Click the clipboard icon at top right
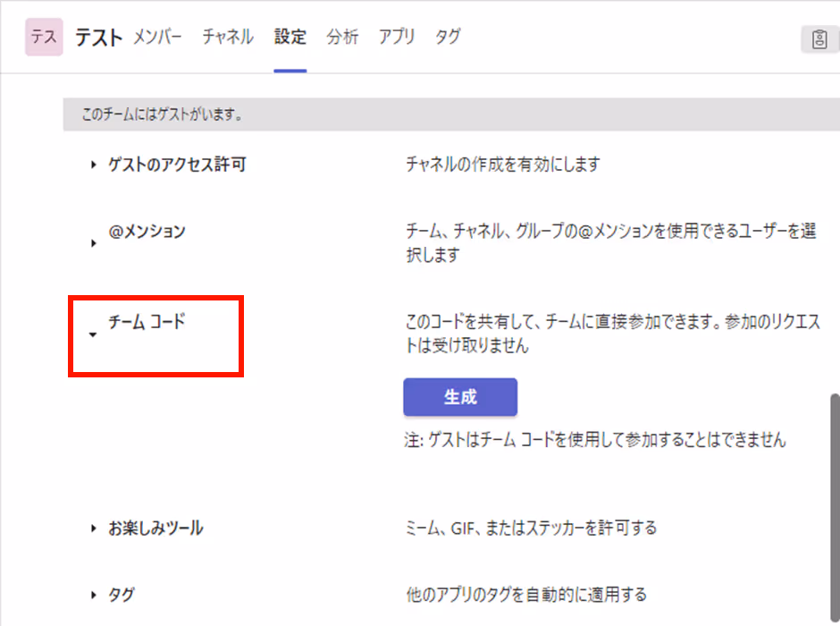Screen dimensions: 840x626 [x=819, y=39]
